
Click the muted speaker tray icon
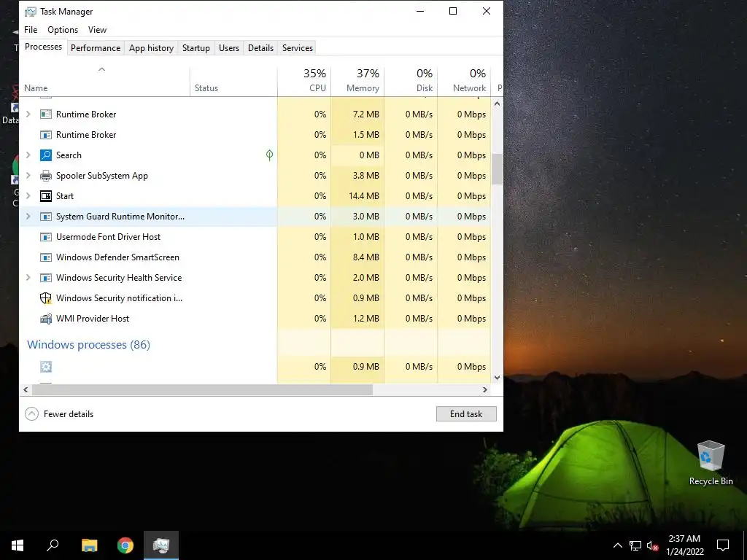point(652,545)
